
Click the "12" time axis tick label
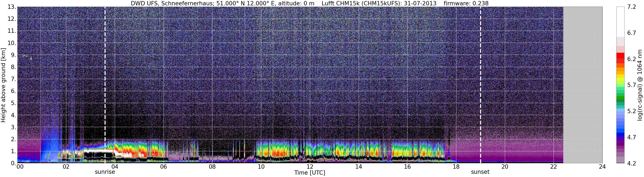pyautogui.click(x=310, y=167)
